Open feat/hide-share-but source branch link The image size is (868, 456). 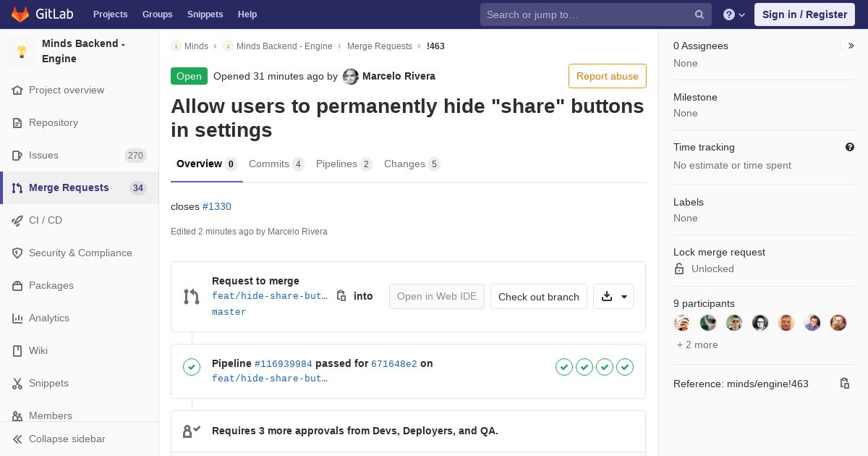pyautogui.click(x=270, y=296)
